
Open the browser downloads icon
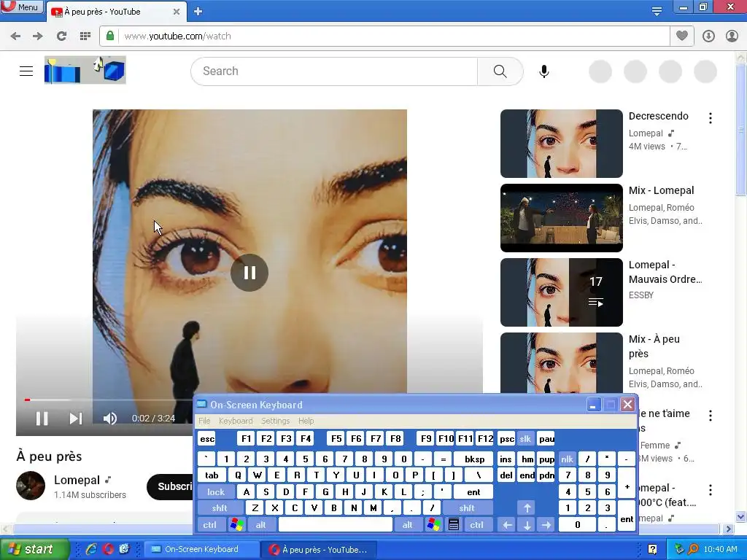708,36
